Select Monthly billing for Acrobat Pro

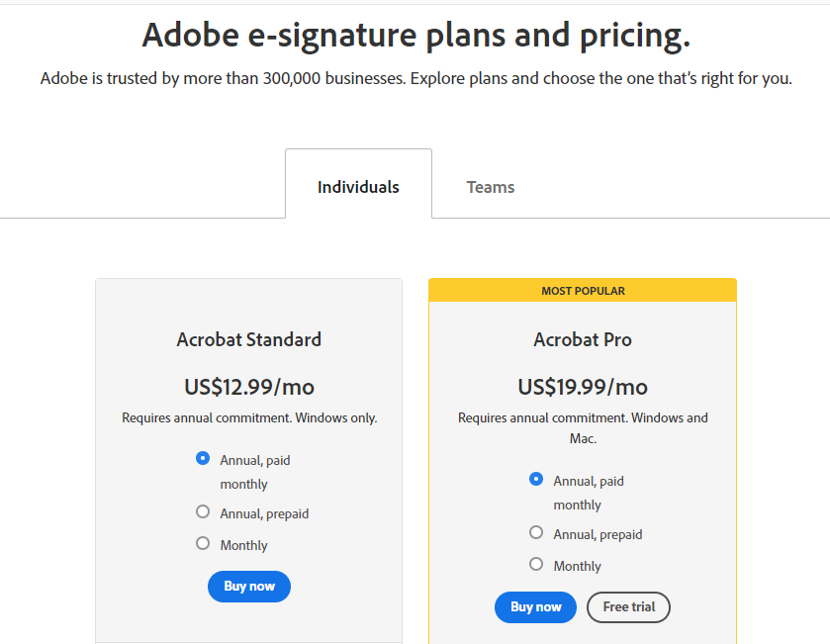[x=536, y=564]
